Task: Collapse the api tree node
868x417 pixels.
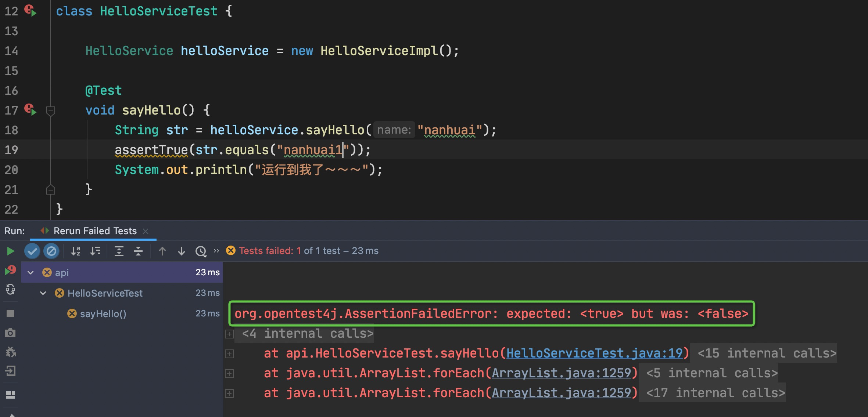Action: click(31, 272)
